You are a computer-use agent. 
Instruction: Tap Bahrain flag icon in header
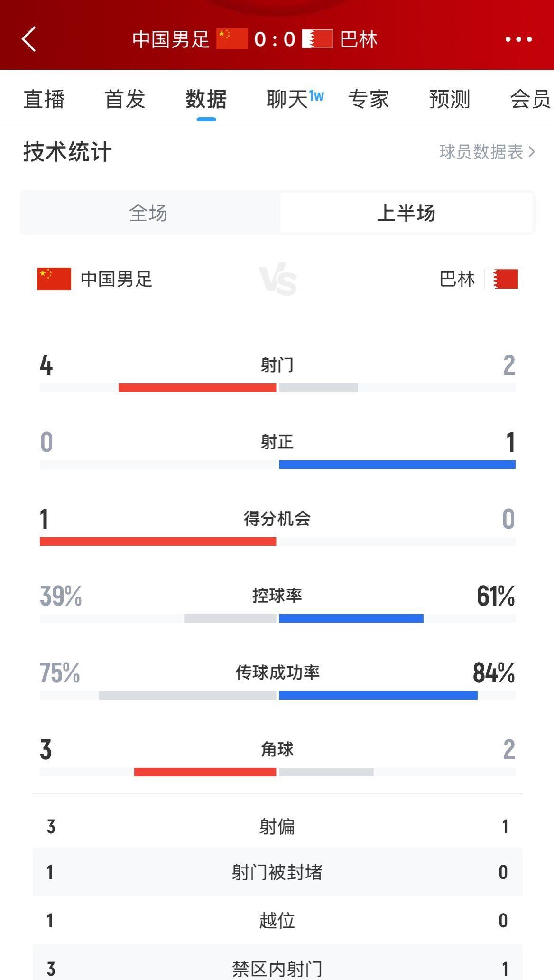pyautogui.click(x=317, y=39)
